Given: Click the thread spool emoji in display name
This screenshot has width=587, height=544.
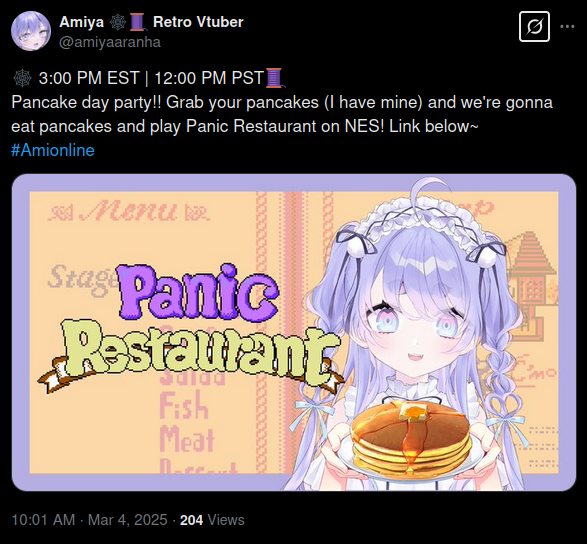Looking at the screenshot, I should pos(137,22).
